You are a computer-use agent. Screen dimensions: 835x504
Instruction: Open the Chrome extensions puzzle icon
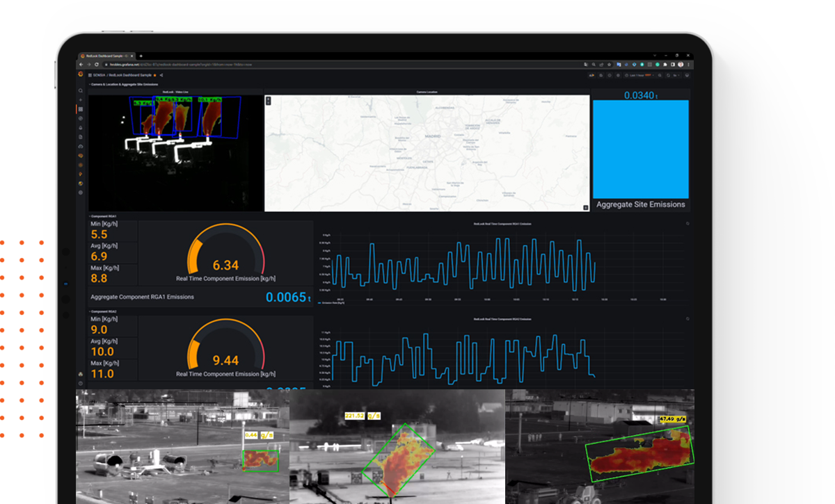pos(665,65)
